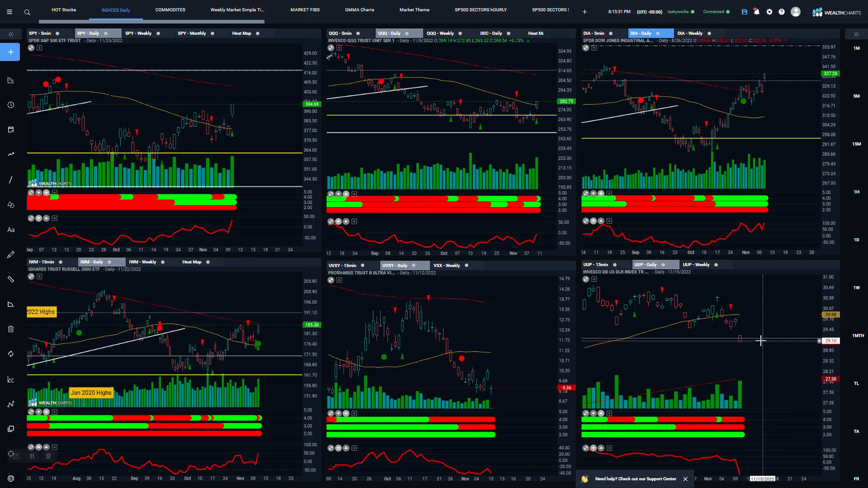This screenshot has width=868, height=488.
Task: Click the clock icon in left sidebar
Action: pos(11,105)
